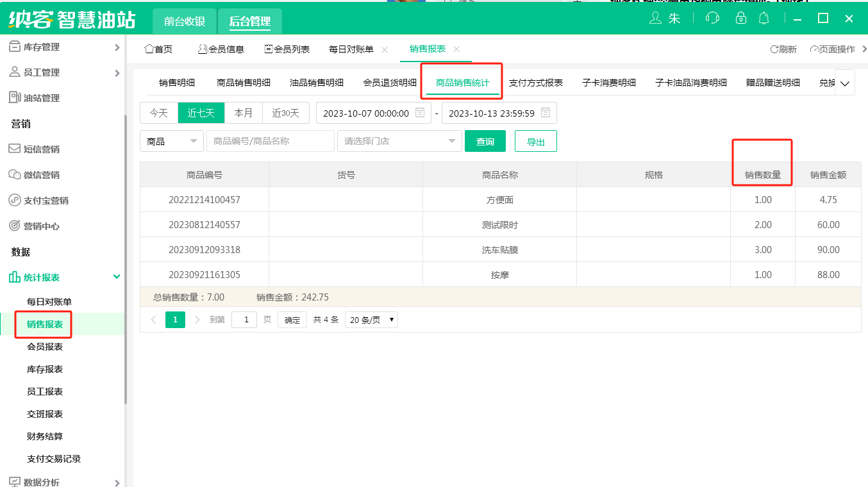868x487 pixels.
Task: Open the notifications bell icon
Action: click(x=764, y=19)
